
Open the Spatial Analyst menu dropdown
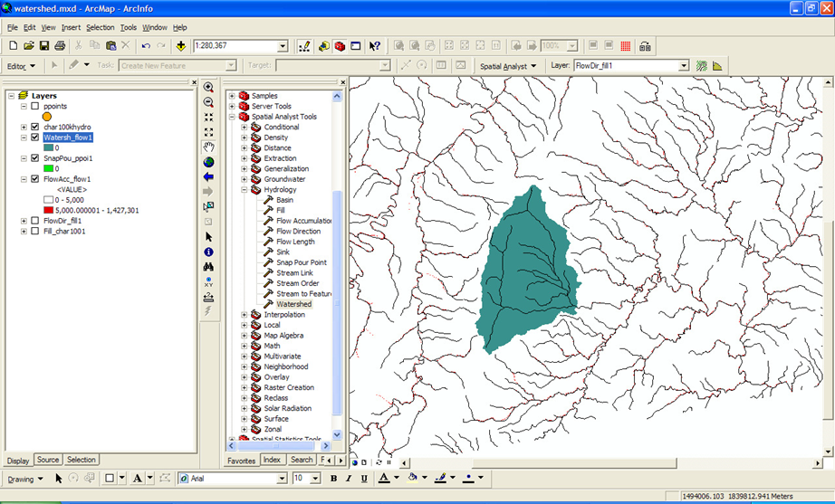(x=508, y=66)
